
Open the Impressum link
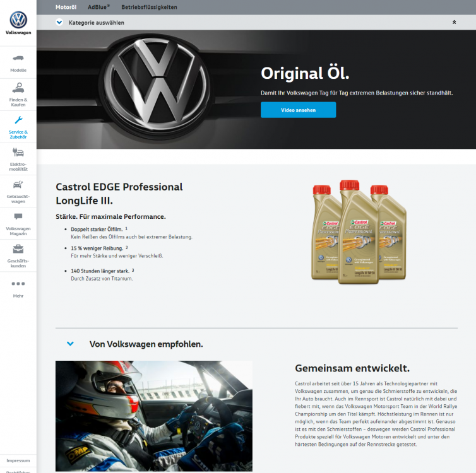coord(18,460)
